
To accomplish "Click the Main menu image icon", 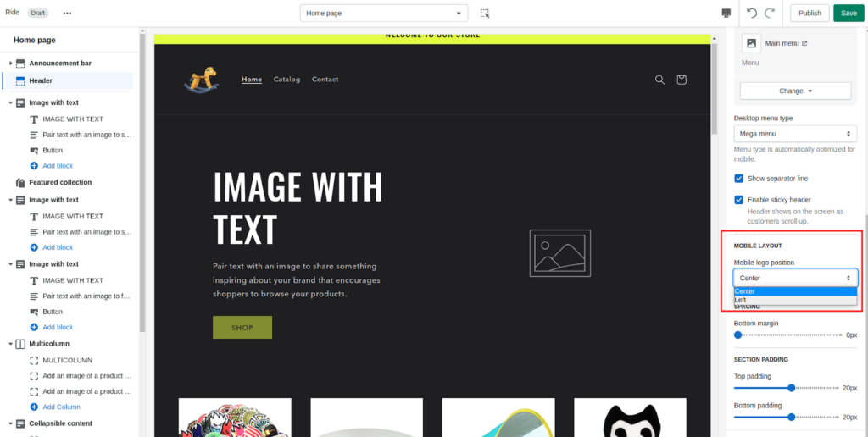I will [751, 43].
